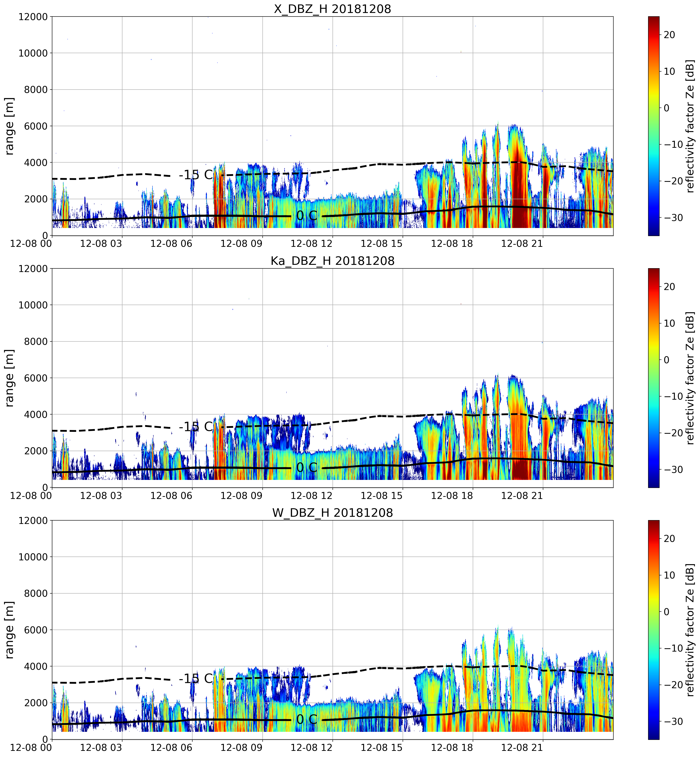700x757 pixels.
Task: Click the 10000 y-tick of the Ka panel
Action: tap(33, 305)
